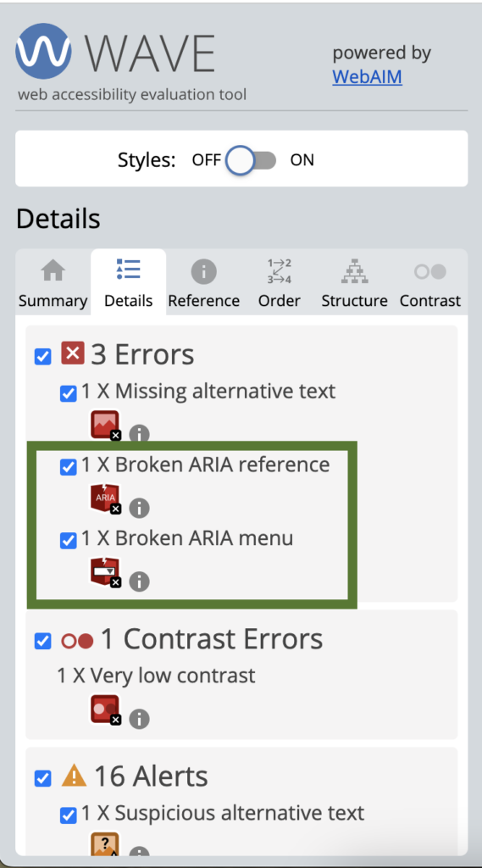Screen dimensions: 482x868
Task: Open info for Broken ARIA menu
Action: pyautogui.click(x=140, y=581)
